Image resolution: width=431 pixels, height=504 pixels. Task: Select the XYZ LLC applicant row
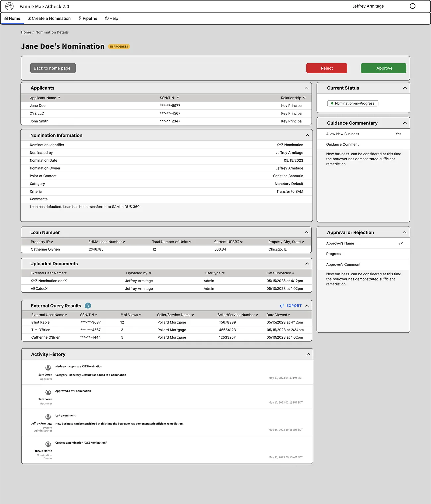pos(166,113)
